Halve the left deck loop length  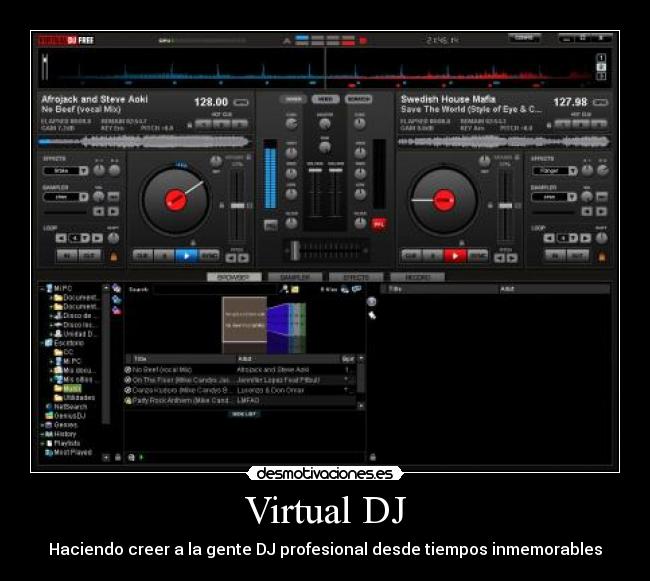pos(61,238)
